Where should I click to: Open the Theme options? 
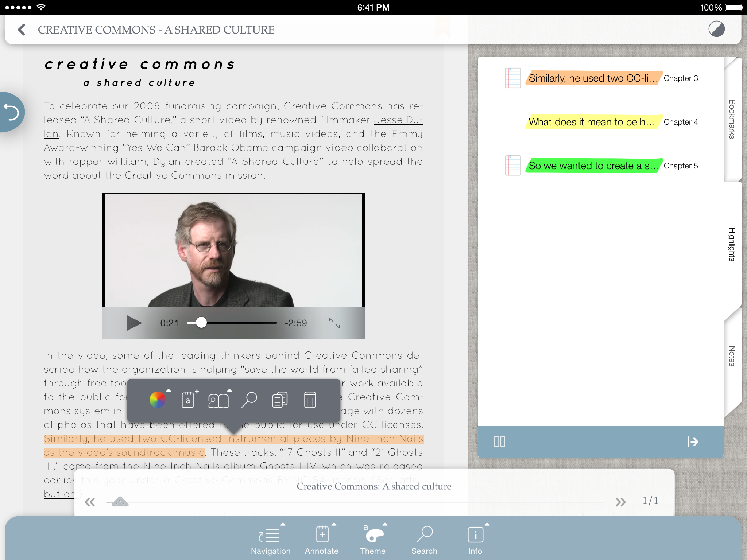click(x=373, y=540)
